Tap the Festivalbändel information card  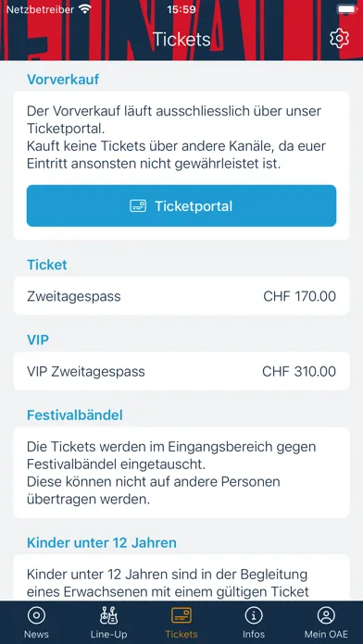click(181, 473)
